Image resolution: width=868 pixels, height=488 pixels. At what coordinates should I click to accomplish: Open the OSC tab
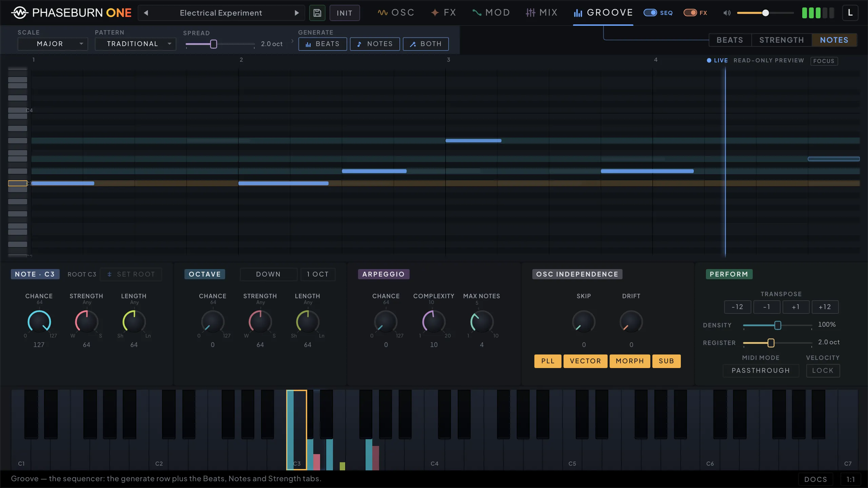pyautogui.click(x=396, y=13)
